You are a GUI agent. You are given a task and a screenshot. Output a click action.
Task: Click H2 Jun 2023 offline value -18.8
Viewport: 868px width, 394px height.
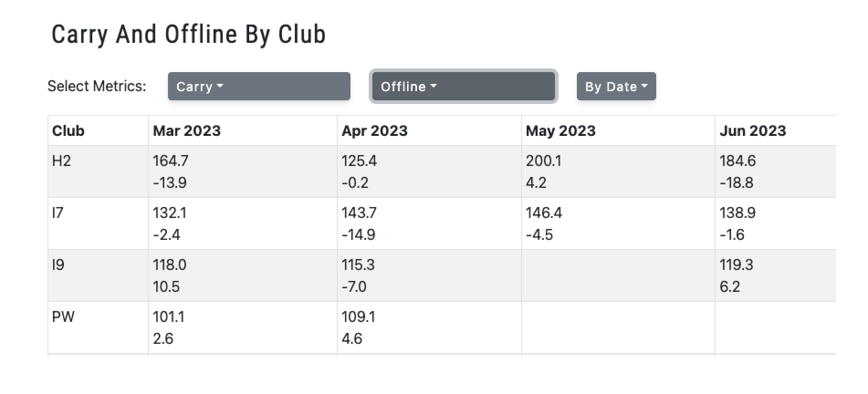[x=736, y=183]
